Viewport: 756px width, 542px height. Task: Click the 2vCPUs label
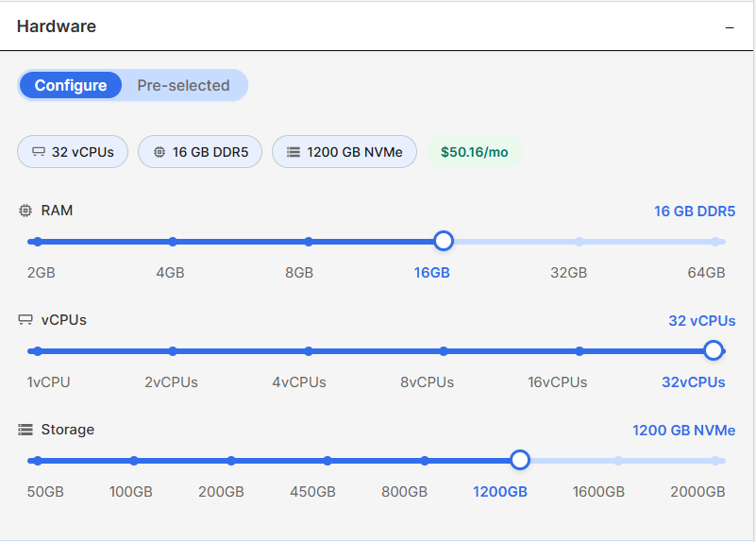click(171, 382)
